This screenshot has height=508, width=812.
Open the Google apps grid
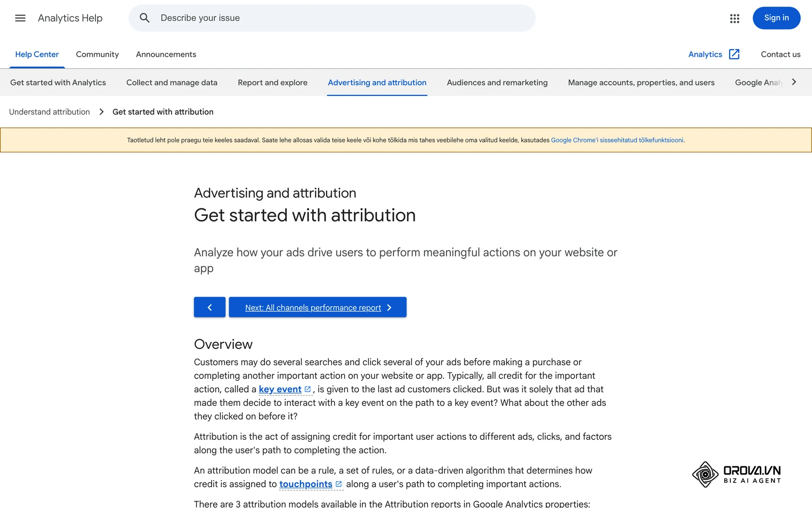(734, 18)
